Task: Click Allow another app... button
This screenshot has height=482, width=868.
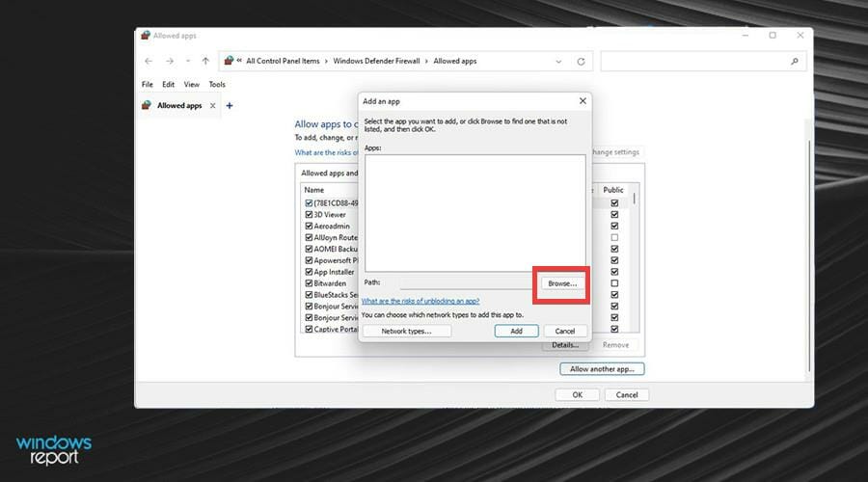Action: [602, 369]
